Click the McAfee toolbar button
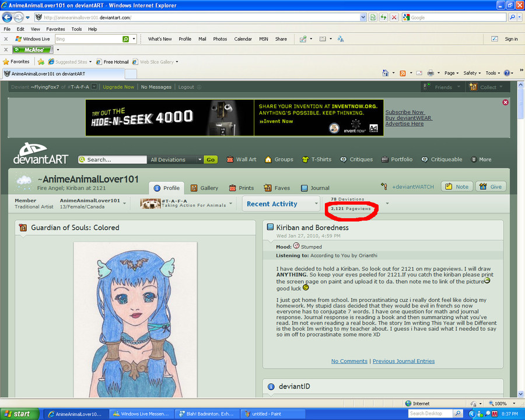This screenshot has width=525, height=420. click(x=33, y=50)
